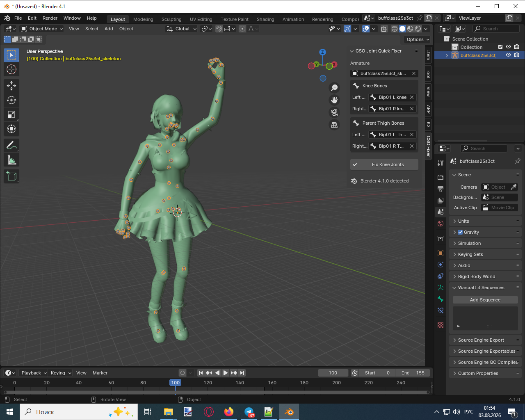Click the current frame field showing 100

coord(333,373)
